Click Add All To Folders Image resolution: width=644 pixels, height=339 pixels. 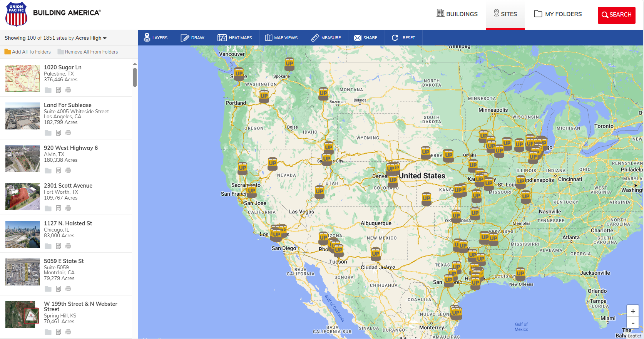28,52
